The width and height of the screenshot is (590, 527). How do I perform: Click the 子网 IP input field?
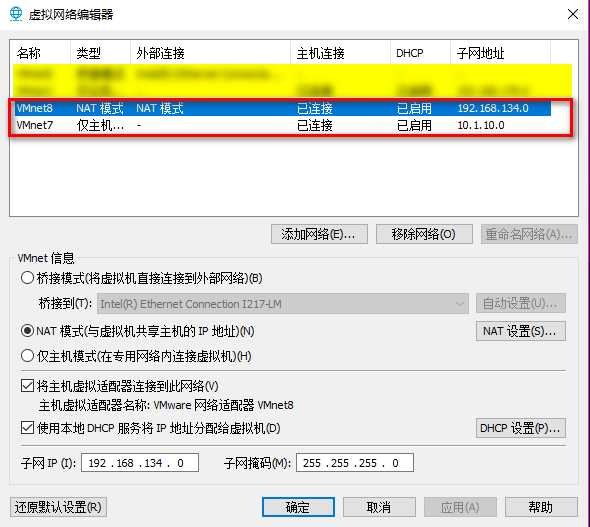pyautogui.click(x=140, y=463)
